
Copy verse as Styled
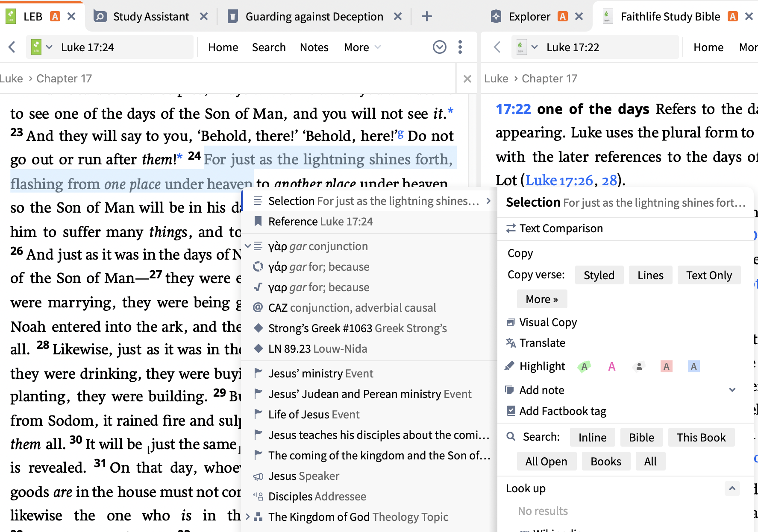point(599,275)
